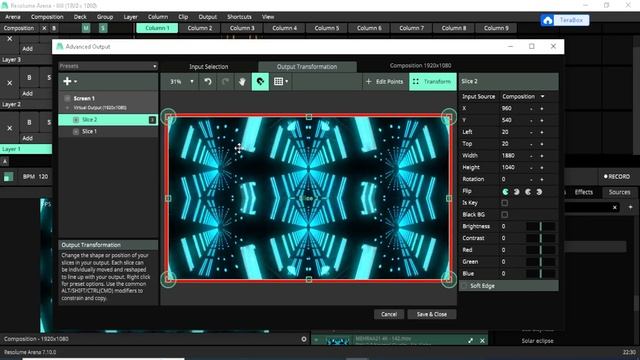Toggle the S button in composition bar
The image size is (640, 360).
pos(103,28)
